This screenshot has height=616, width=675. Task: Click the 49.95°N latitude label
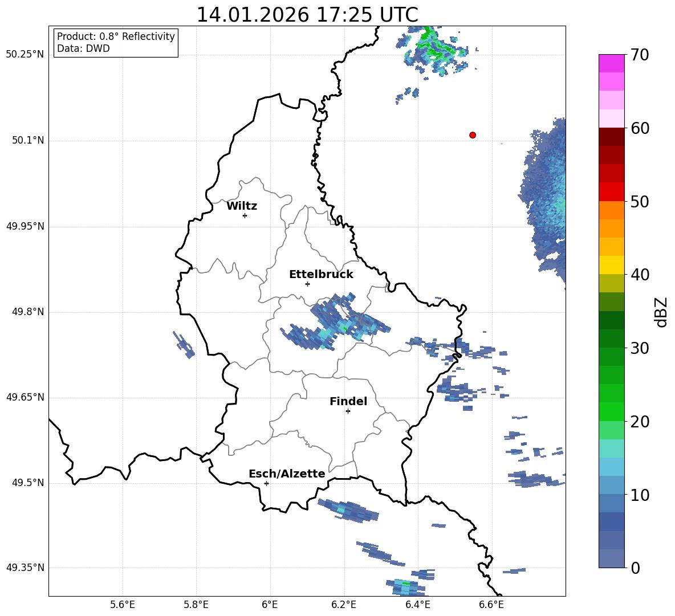click(x=25, y=226)
